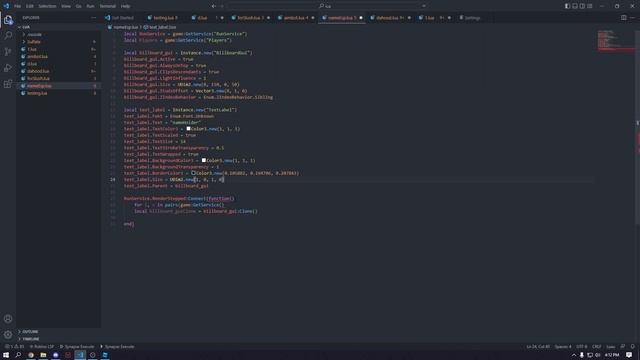Open white TextColor3 color swatch
The image size is (640, 360).
(188, 129)
